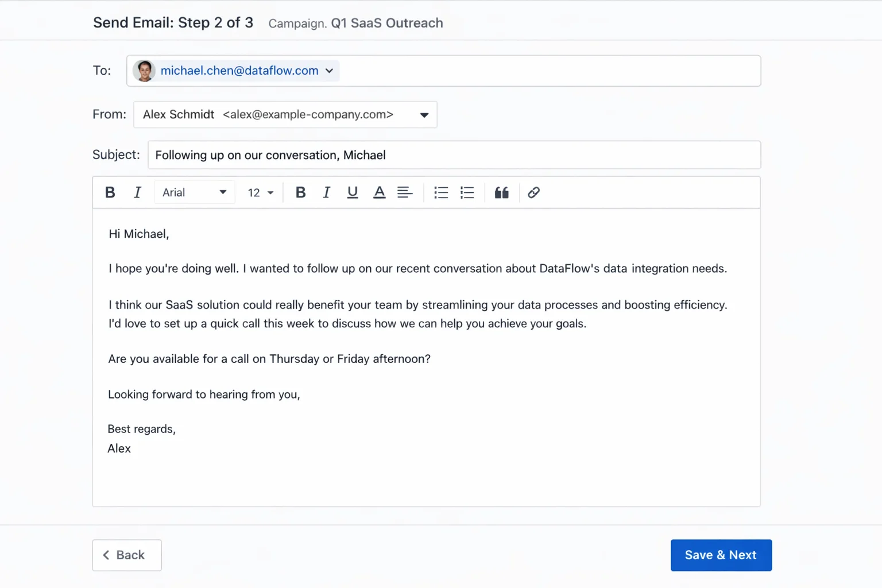Screen dimensions: 882x588
Task: Change the font size from 12
Action: pyautogui.click(x=260, y=192)
